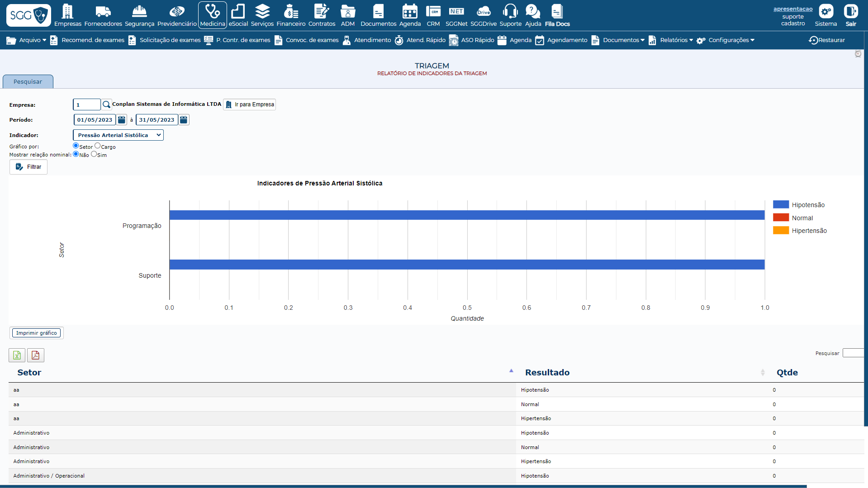Viewport: 868px width, 488px height.
Task: Select Sim for mostrar relação nominal
Action: (x=94, y=154)
